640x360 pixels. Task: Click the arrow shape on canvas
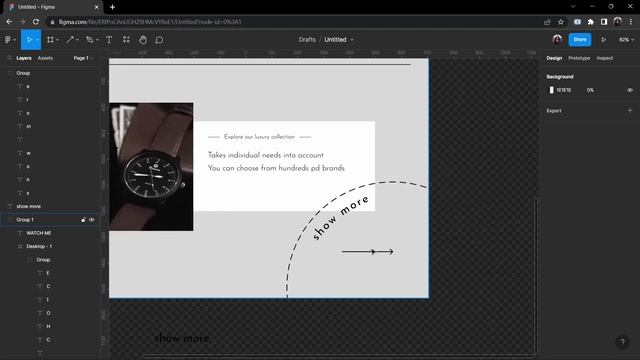(367, 251)
